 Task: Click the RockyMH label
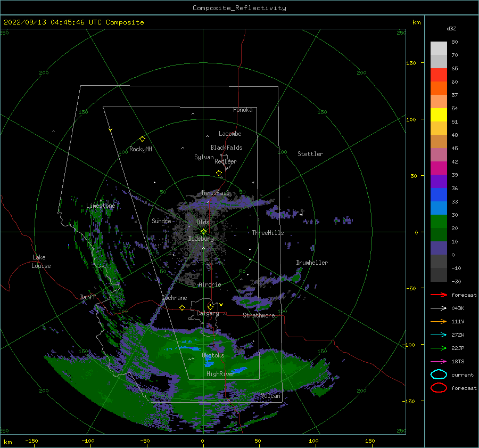tap(141, 149)
